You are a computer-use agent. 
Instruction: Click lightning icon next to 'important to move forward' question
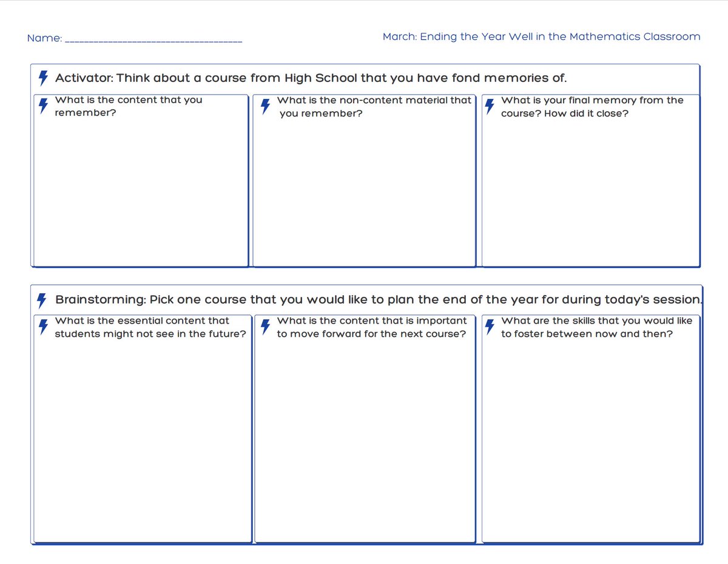[x=265, y=327]
